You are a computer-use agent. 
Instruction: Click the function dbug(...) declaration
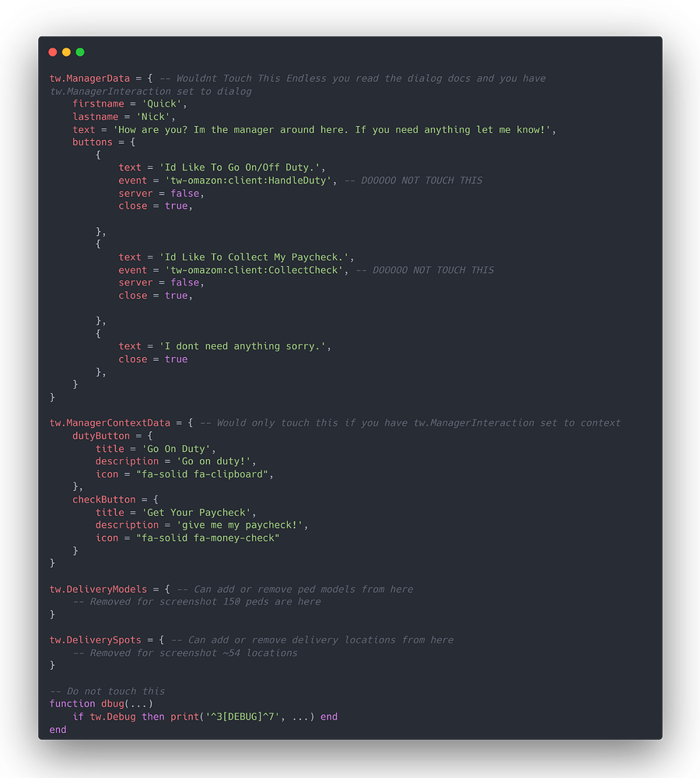pyautogui.click(x=101, y=704)
